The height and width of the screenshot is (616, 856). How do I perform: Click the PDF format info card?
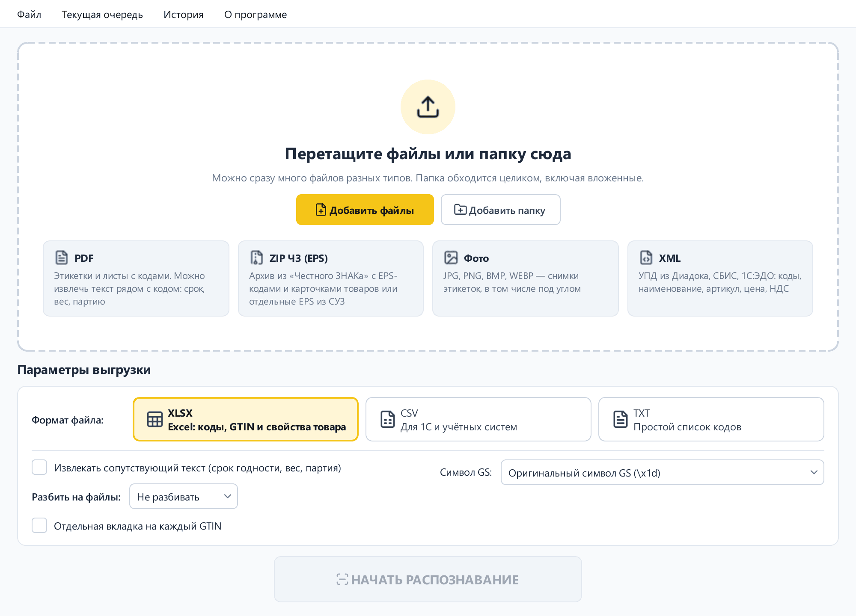[136, 278]
